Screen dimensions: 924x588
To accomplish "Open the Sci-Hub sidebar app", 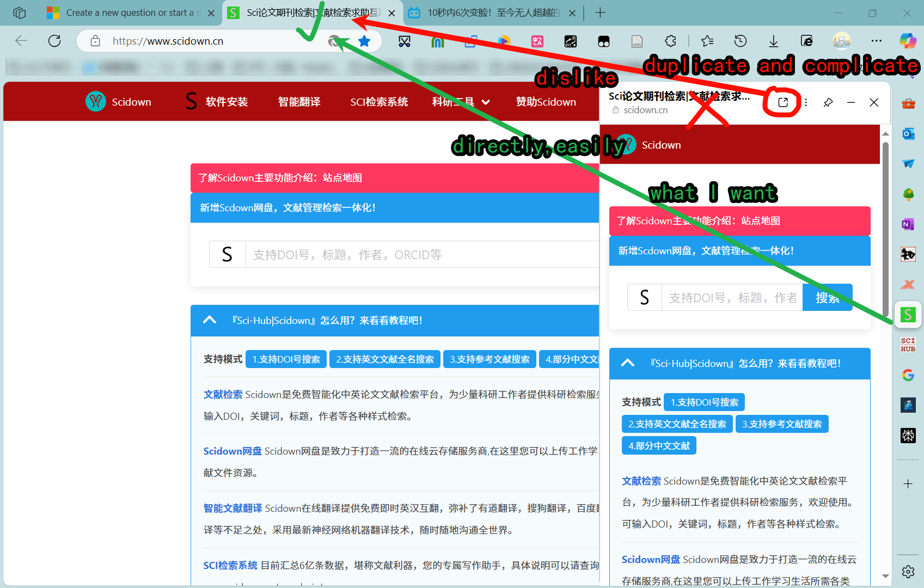I will tap(908, 344).
